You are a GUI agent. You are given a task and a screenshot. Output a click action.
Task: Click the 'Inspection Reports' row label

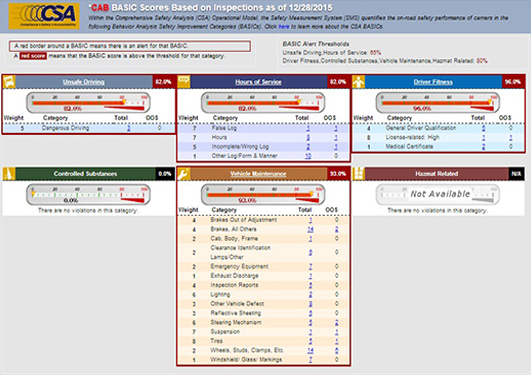(234, 285)
